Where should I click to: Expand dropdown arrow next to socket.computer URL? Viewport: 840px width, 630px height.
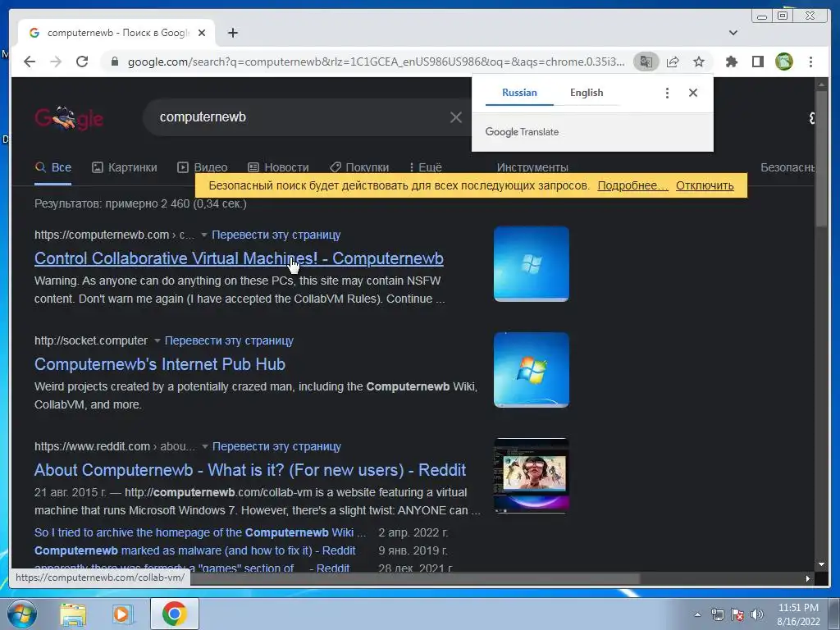click(157, 341)
